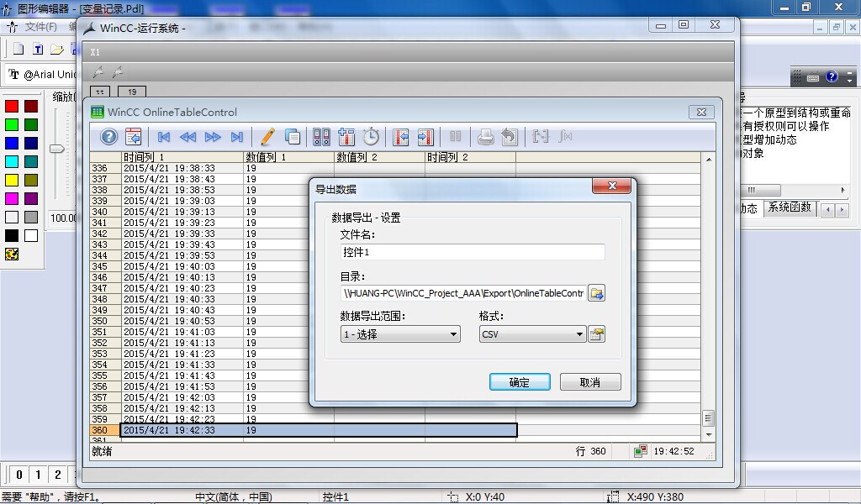The image size is (861, 504).
Task: Click timestamp 2015/4/21 19:41:33
Action: (x=169, y=365)
